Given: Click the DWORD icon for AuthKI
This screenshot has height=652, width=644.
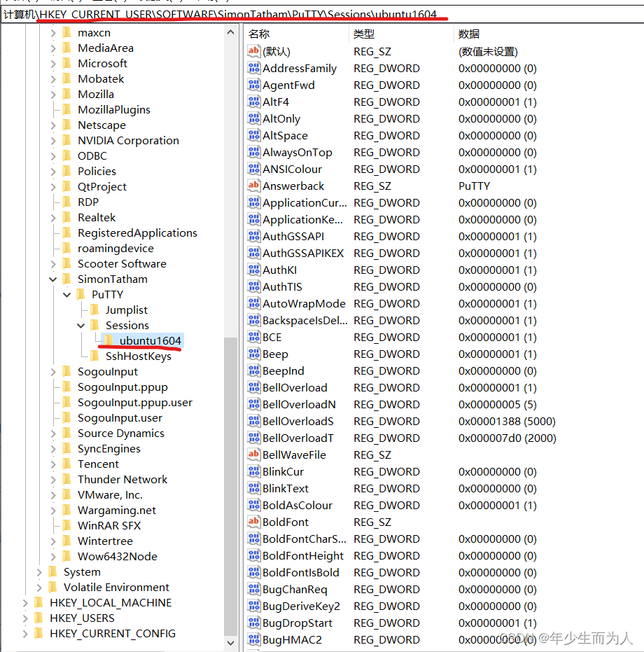Looking at the screenshot, I should click(x=253, y=270).
